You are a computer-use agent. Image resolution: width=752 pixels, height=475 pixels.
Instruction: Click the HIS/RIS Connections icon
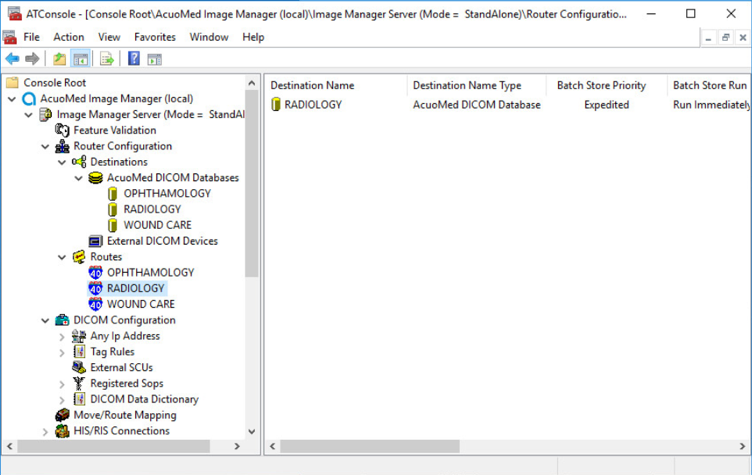(62, 431)
